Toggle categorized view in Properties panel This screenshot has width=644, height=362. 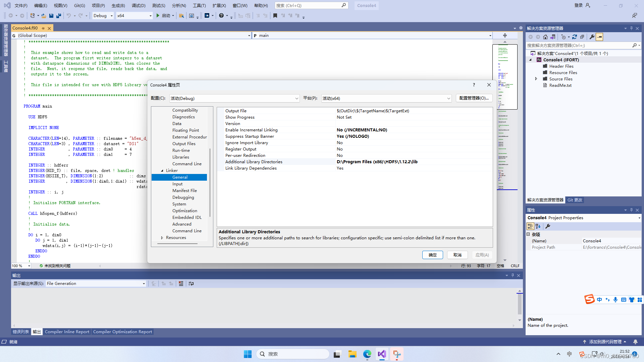pos(530,226)
